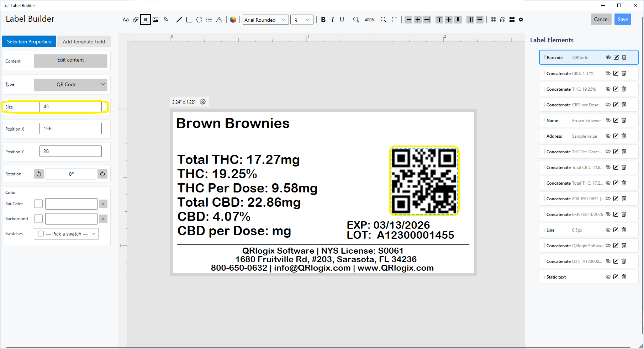Select the warning triangle symbol tool
The image size is (644, 349).
click(x=219, y=20)
